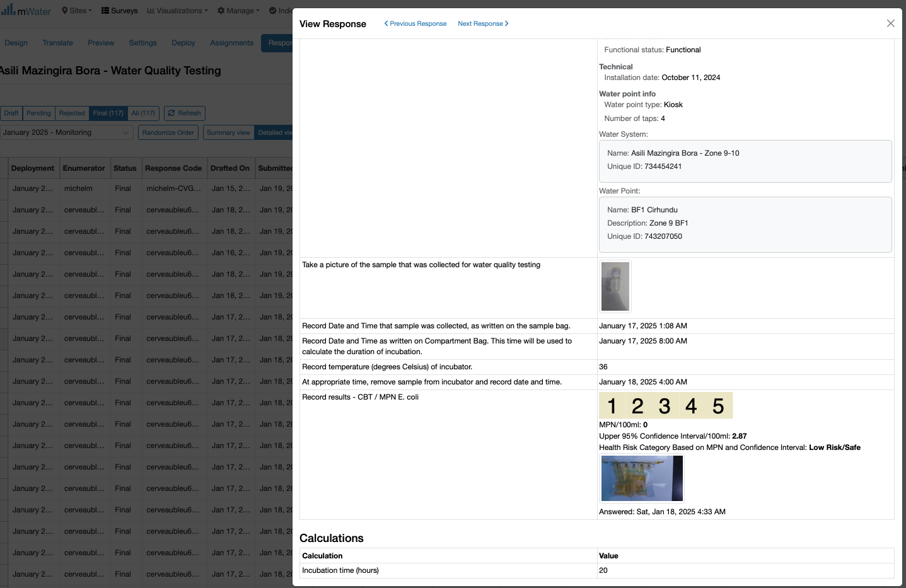Image resolution: width=906 pixels, height=588 pixels.
Task: Select the Pending status filter
Action: click(38, 113)
